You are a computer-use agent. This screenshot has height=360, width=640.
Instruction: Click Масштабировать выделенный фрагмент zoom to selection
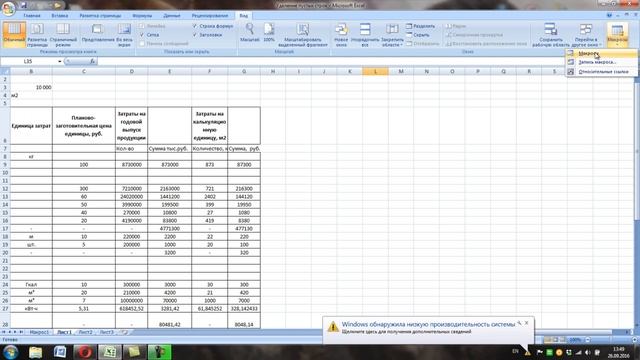pos(302,34)
